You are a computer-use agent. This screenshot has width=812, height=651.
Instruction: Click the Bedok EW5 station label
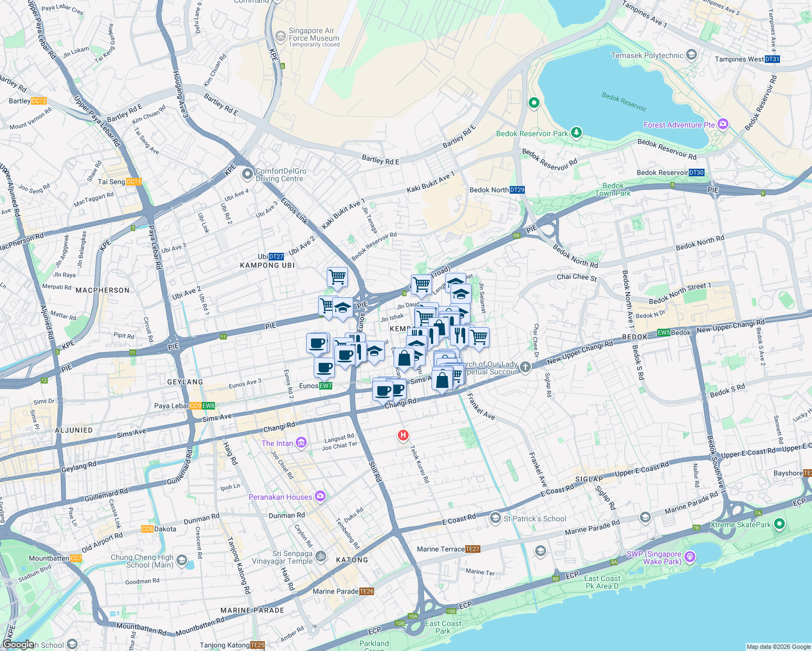click(674, 333)
